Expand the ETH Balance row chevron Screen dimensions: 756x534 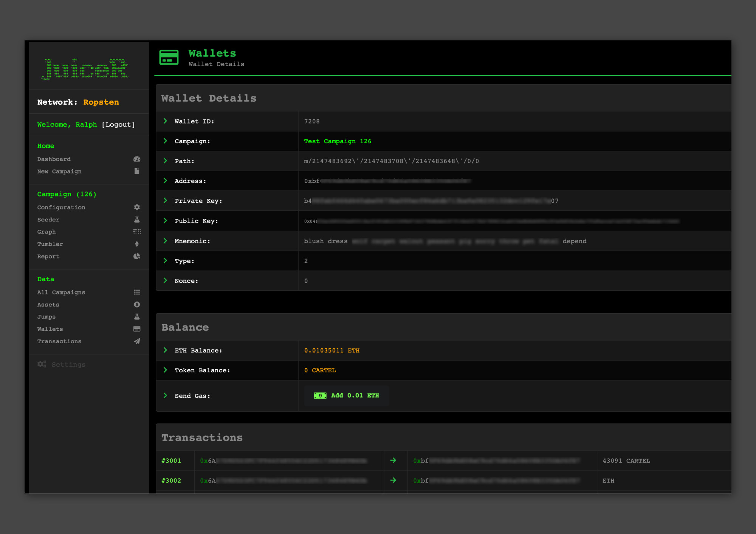(165, 350)
